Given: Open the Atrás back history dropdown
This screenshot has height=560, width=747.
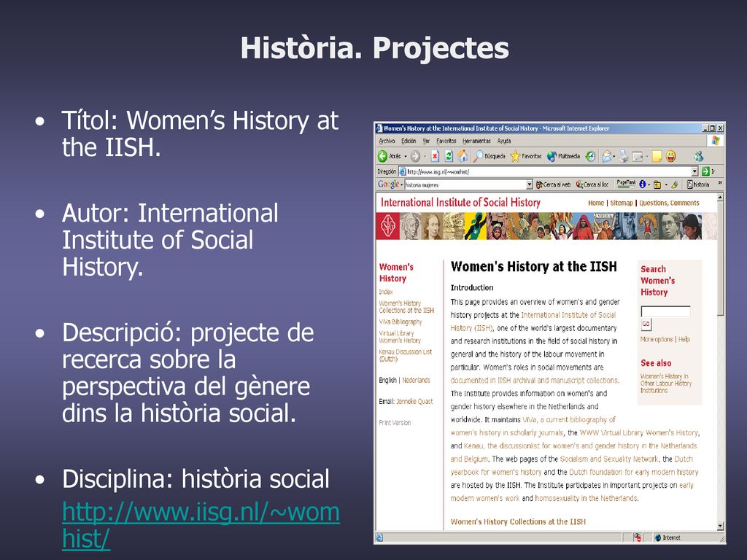Looking at the screenshot, I should pyautogui.click(x=406, y=156).
